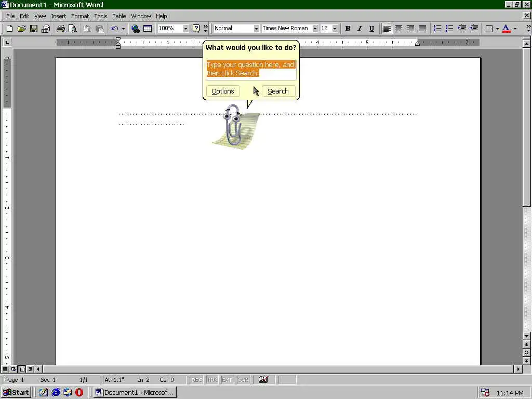Toggle Bold formatting
The image size is (532, 399).
pyautogui.click(x=348, y=29)
